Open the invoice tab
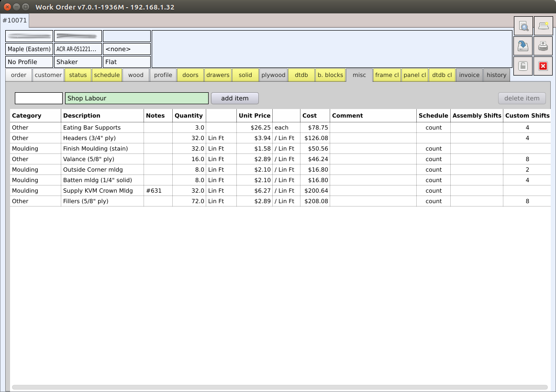 469,75
